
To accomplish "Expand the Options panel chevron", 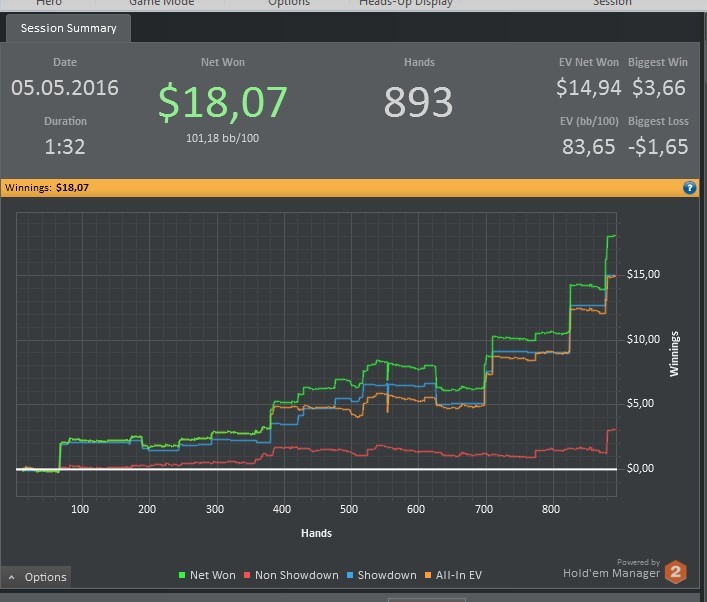I will click(12, 577).
